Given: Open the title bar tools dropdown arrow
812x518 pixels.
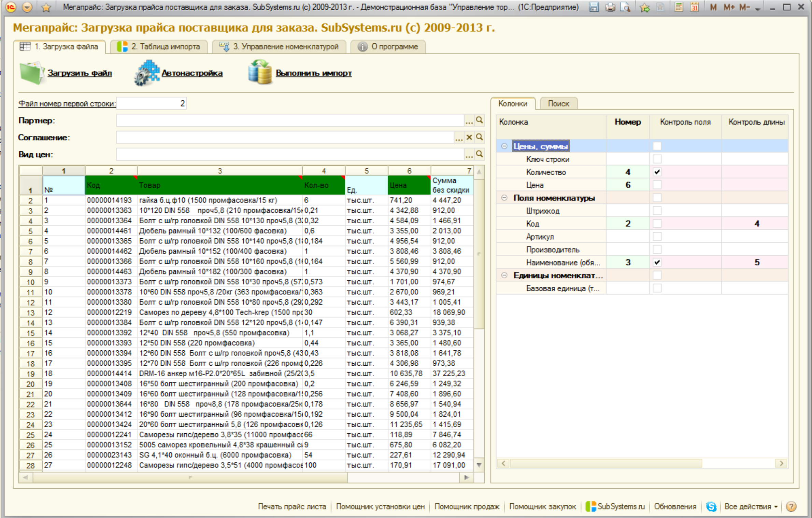Looking at the screenshot, I should [758, 8].
